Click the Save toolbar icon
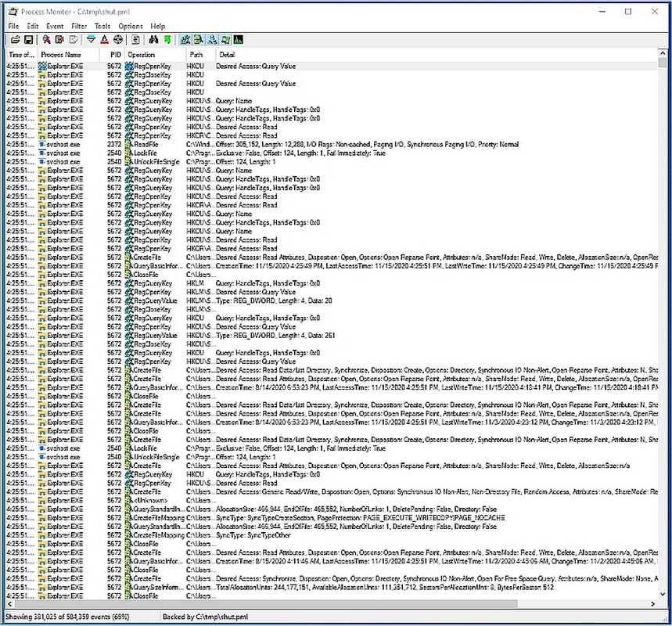Screen dimensions: 672x626 click(x=29, y=40)
